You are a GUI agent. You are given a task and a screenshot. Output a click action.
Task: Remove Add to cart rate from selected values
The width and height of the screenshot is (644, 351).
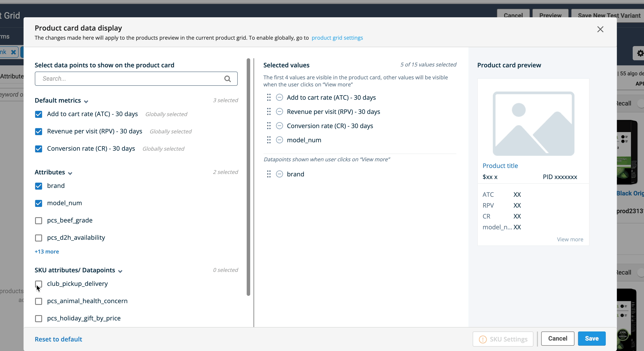point(279,97)
